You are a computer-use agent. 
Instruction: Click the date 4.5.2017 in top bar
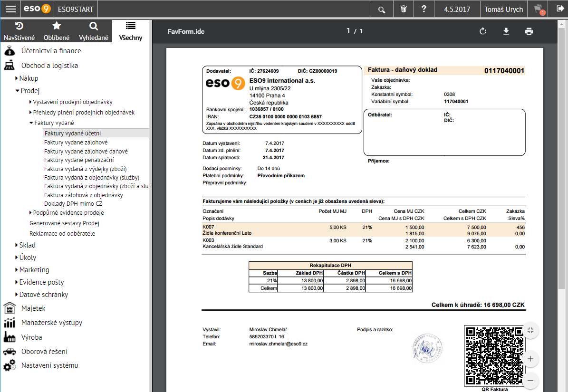click(x=457, y=10)
